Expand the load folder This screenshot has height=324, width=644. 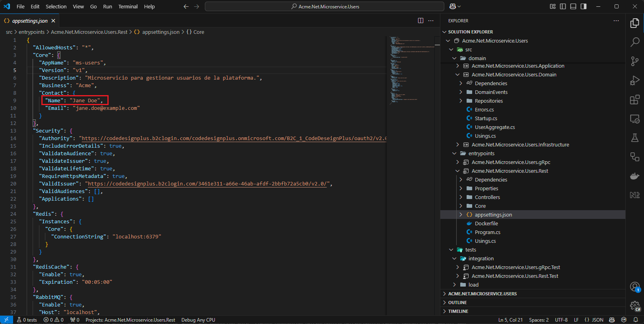tap(454, 285)
